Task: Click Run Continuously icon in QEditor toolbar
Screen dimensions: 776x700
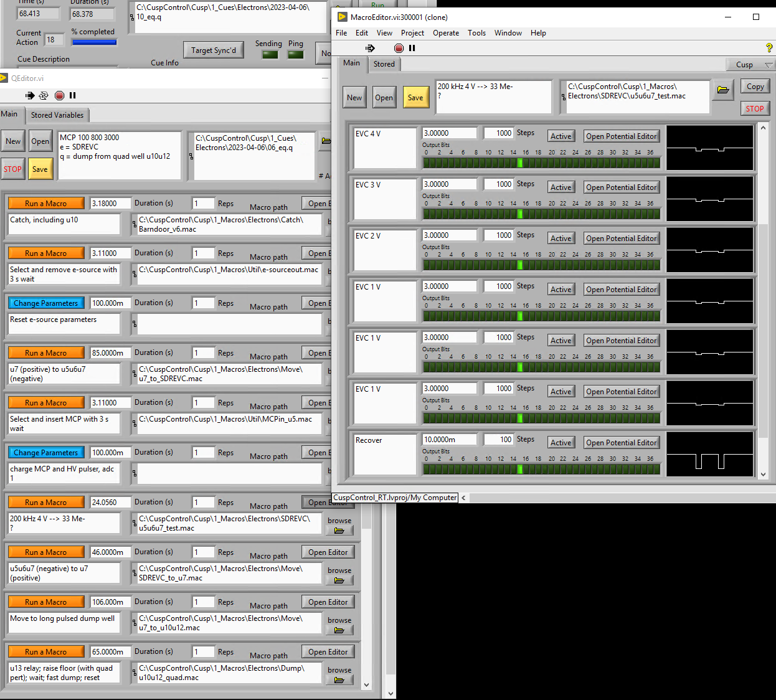Action: point(44,95)
